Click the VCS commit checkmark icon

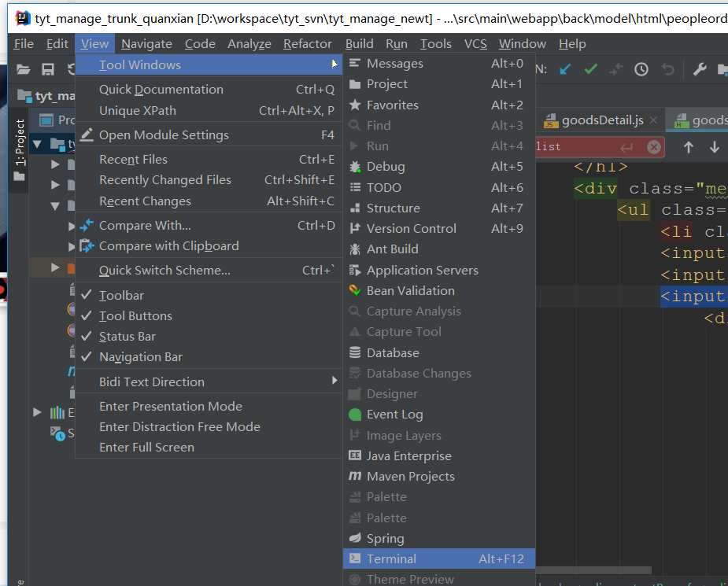click(590, 69)
